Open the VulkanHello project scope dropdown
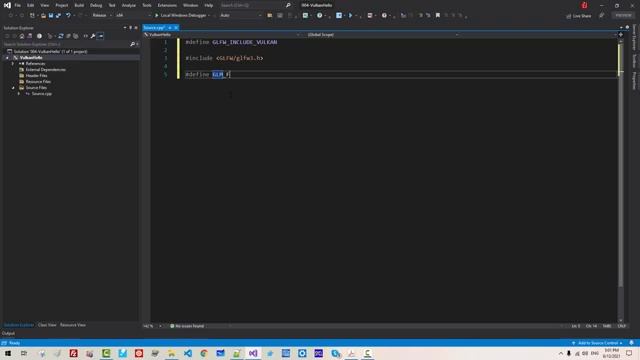This screenshot has height=360, width=640. click(x=222, y=35)
